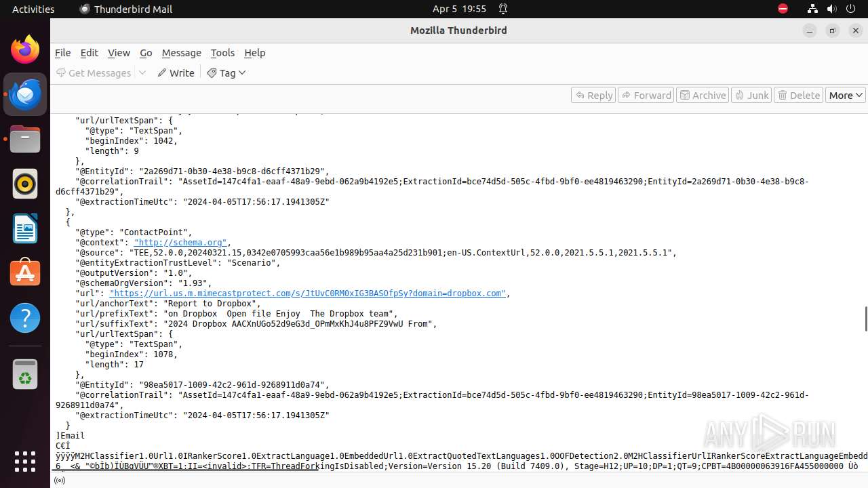868x488 pixels.
Task: Open the Trash in the dock
Action: coord(25,374)
